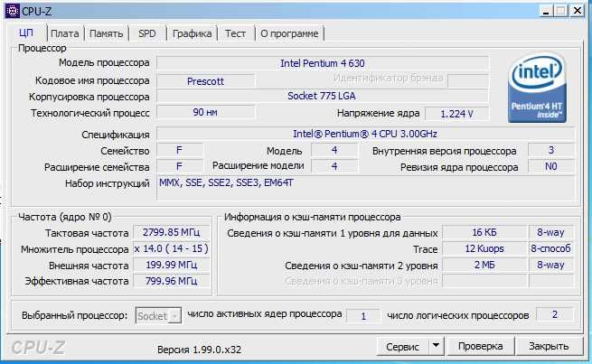This screenshot has height=364, width=592.
Task: Click the CPU-Z title bar app icon
Action: click(12, 11)
